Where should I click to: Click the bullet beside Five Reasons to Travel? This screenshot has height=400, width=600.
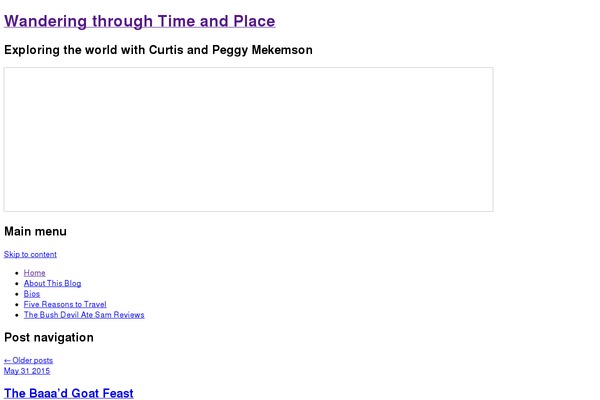[x=16, y=305]
